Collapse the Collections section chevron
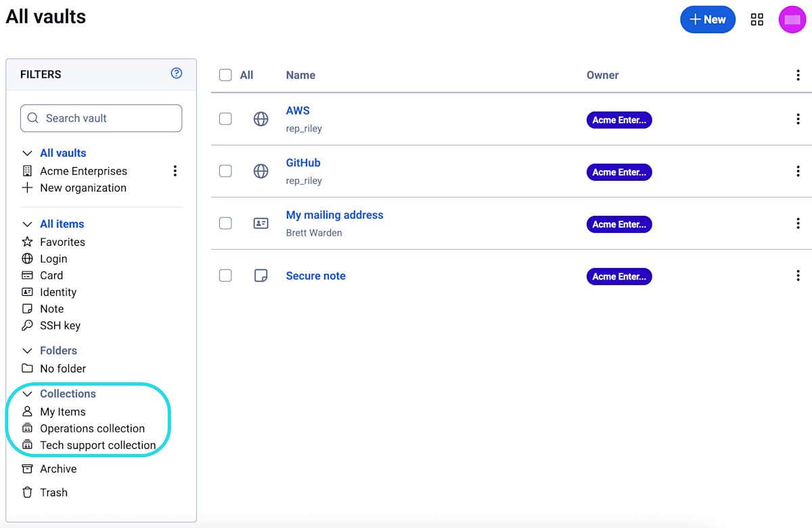Screen dimensions: 812x528 pyautogui.click(x=28, y=394)
